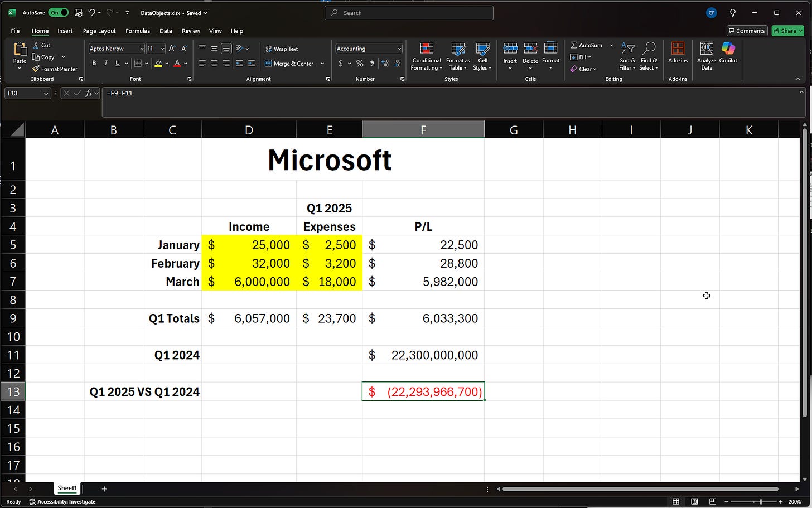Expand Merge & Center dropdown arrow
The height and width of the screenshot is (508, 812).
[322, 64]
